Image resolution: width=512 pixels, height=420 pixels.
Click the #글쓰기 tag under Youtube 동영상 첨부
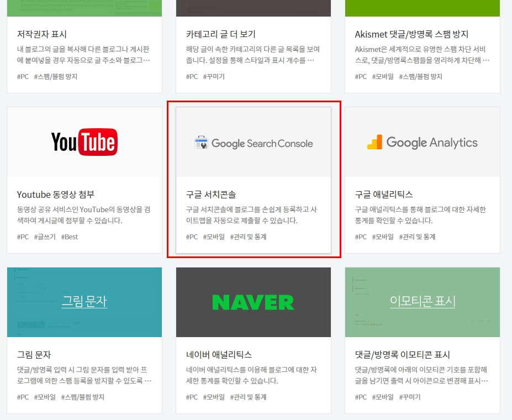45,237
